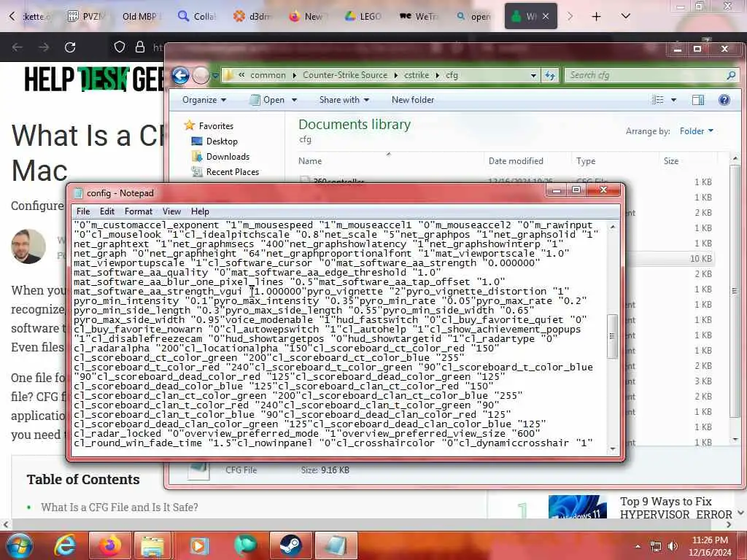Open the Arrange by Folder dropdown
The height and width of the screenshot is (560, 747).
(x=697, y=131)
